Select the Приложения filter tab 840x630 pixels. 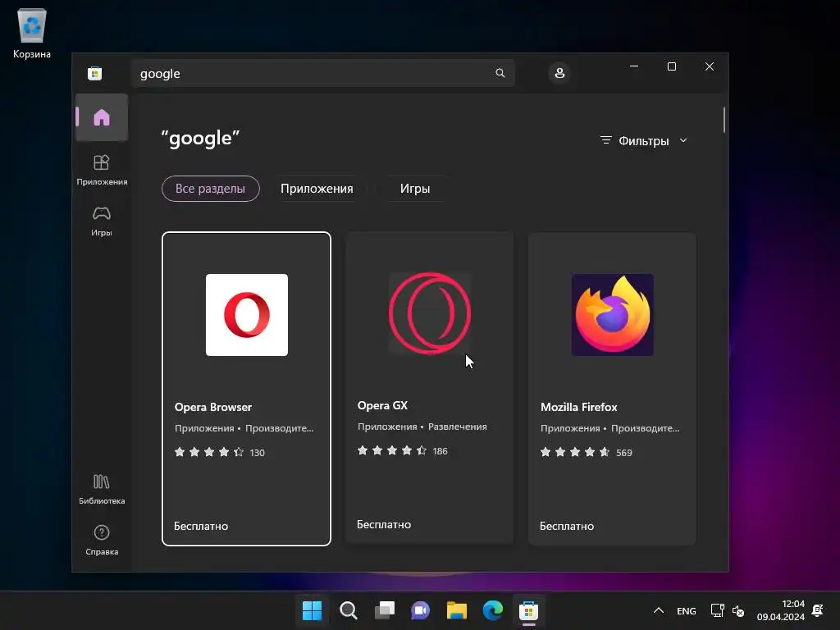point(317,189)
